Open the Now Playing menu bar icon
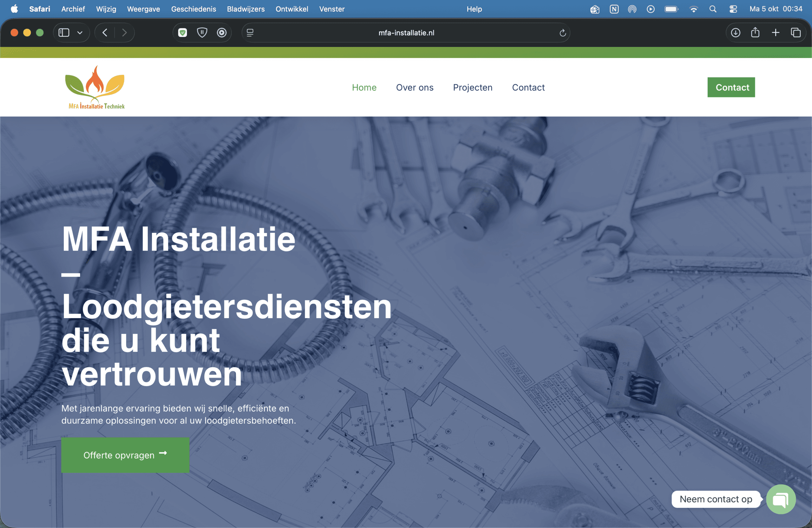The width and height of the screenshot is (812, 528). [651, 9]
